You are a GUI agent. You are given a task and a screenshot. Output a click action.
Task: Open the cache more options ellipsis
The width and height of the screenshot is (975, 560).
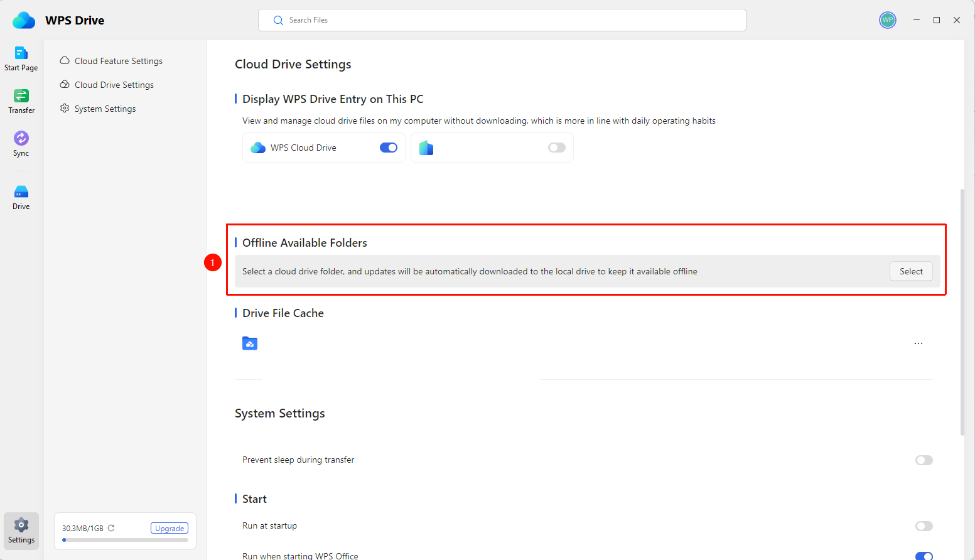(x=918, y=343)
